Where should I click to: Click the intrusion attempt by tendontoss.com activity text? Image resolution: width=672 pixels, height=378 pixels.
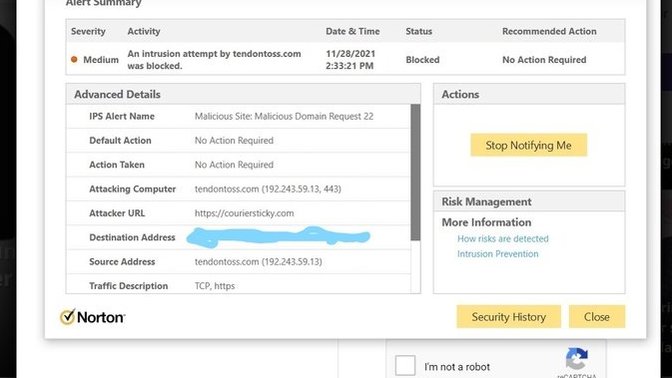click(x=214, y=60)
